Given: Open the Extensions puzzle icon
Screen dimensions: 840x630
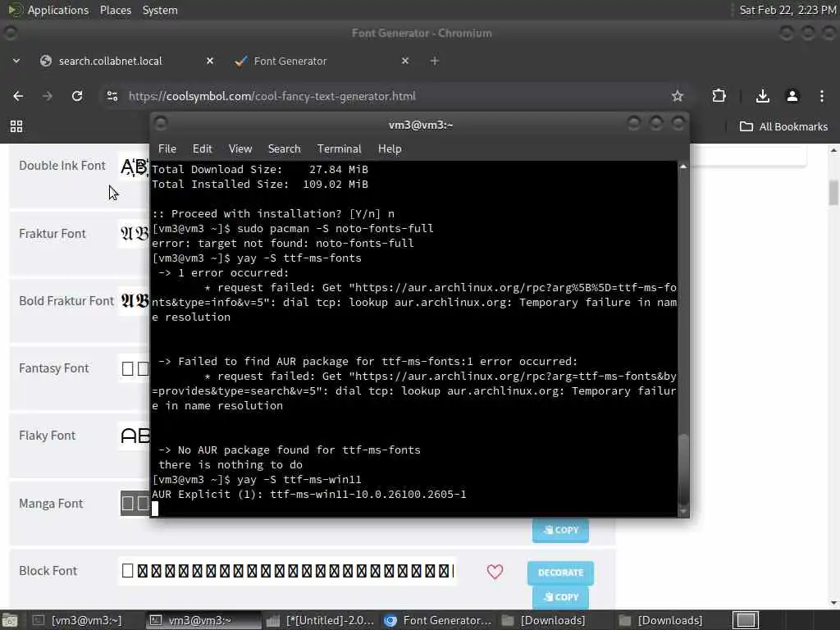Looking at the screenshot, I should 719,96.
